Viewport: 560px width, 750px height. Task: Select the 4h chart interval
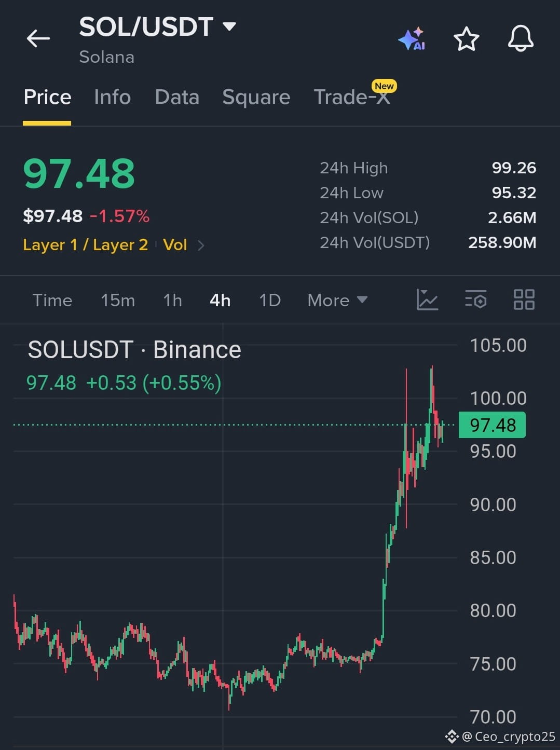220,300
